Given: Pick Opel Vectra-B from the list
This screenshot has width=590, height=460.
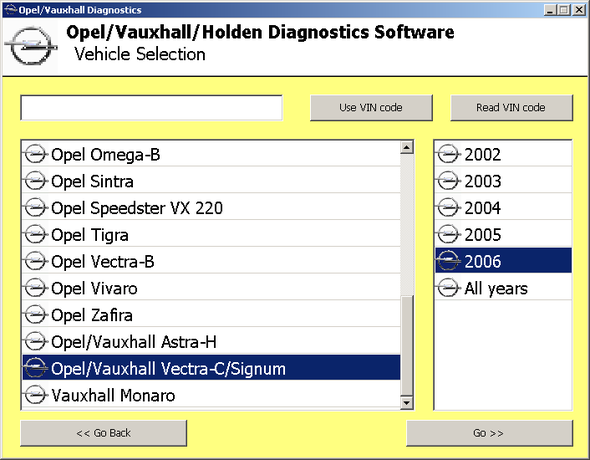Looking at the screenshot, I should (211, 261).
